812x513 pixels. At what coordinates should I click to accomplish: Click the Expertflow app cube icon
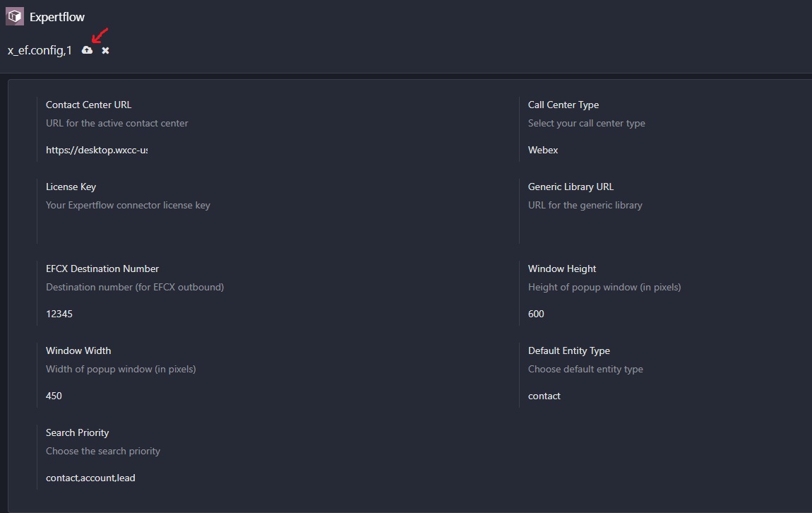[x=14, y=16]
